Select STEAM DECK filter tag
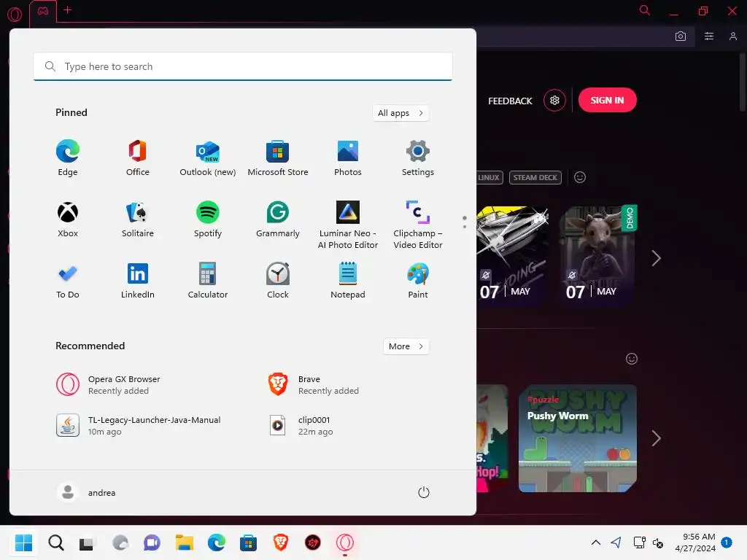 tap(535, 178)
